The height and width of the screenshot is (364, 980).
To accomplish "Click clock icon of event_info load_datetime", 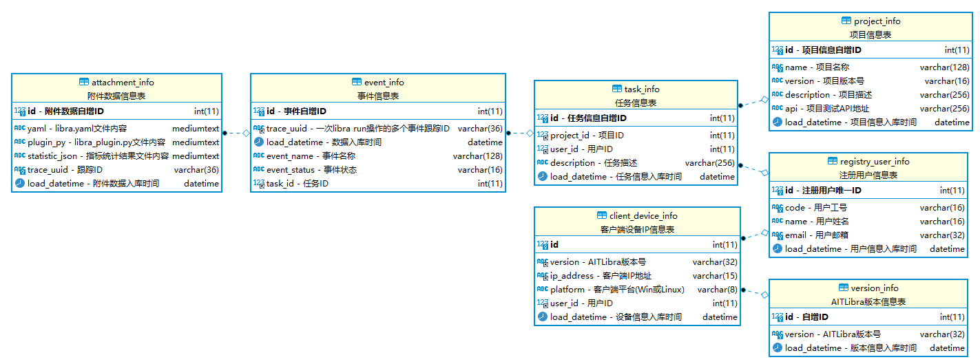I will (259, 142).
